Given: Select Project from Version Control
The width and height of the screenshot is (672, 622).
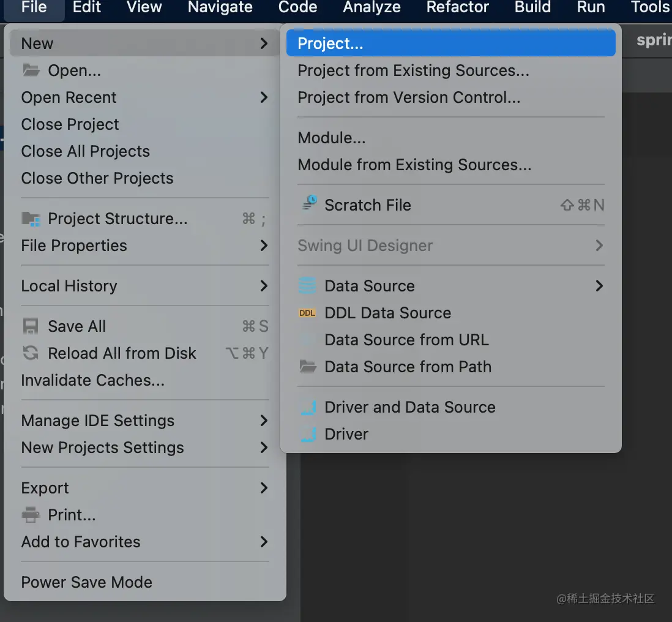Looking at the screenshot, I should coord(409,97).
